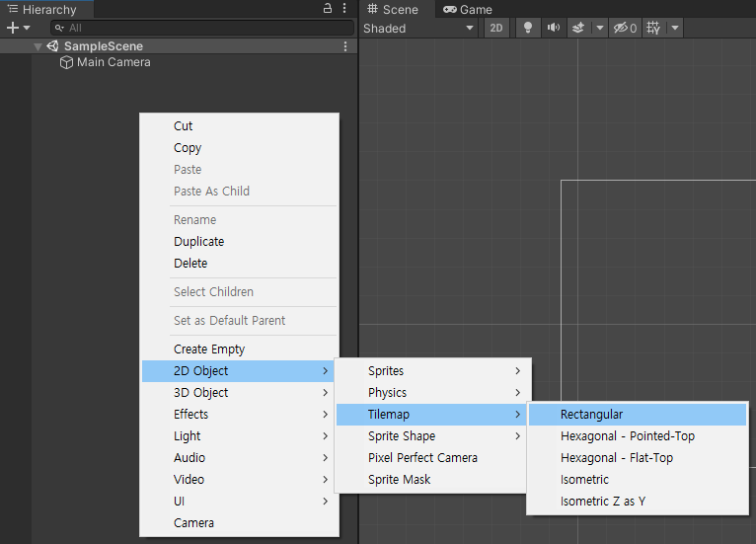Select the SampleScene row
This screenshot has height=544, width=756.
(x=179, y=46)
